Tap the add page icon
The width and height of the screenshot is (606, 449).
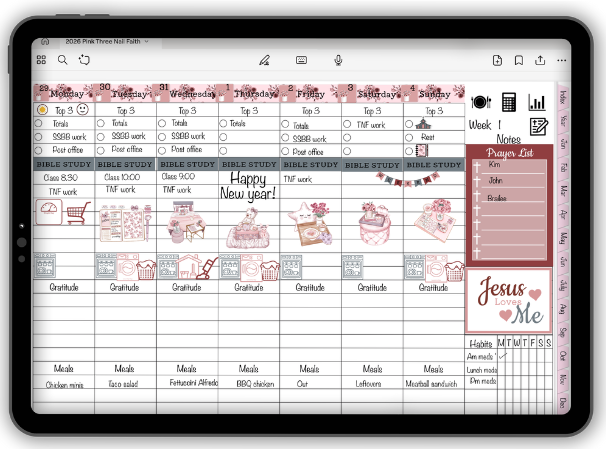tap(497, 60)
